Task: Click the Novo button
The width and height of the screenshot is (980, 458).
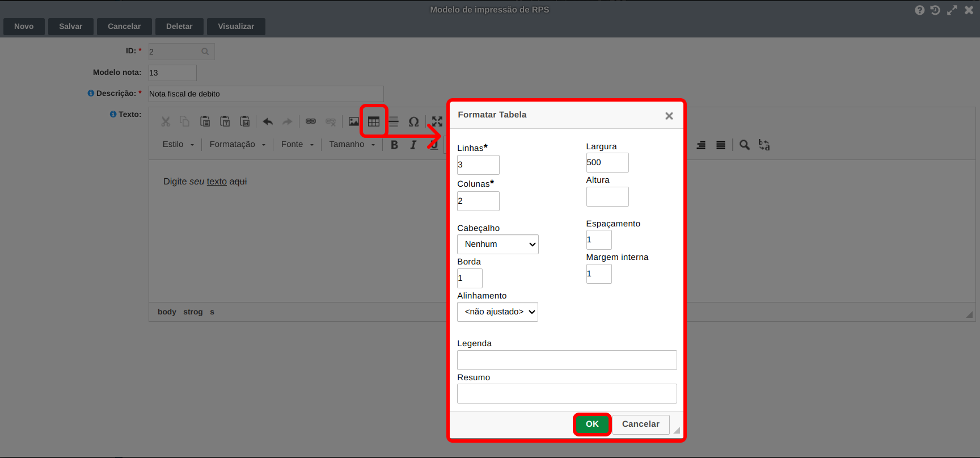Action: [24, 27]
